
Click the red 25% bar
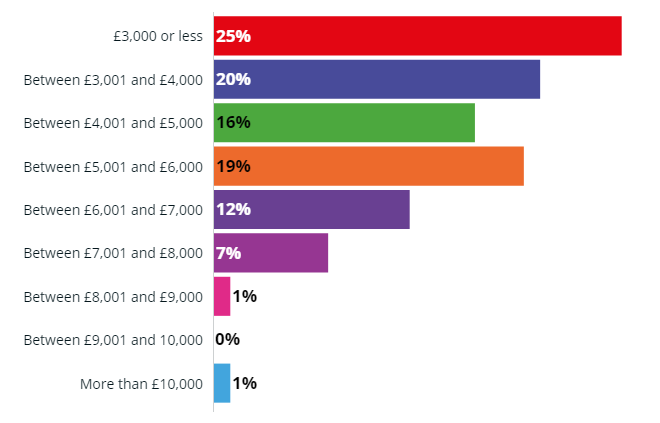[x=418, y=36]
